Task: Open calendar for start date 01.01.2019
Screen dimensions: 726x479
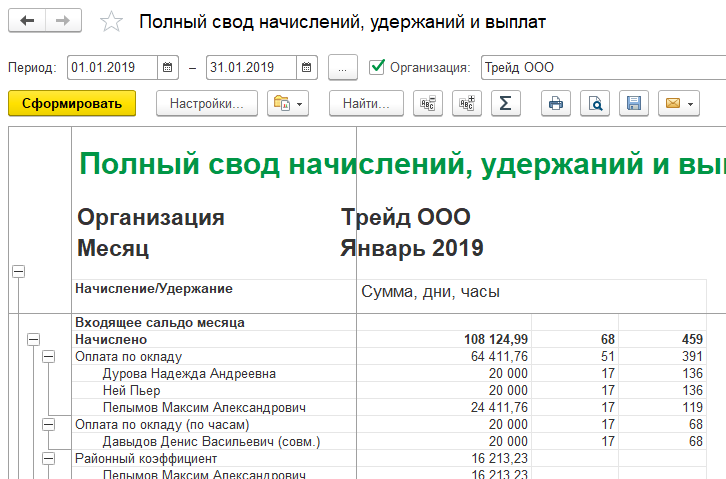Action: tap(168, 68)
